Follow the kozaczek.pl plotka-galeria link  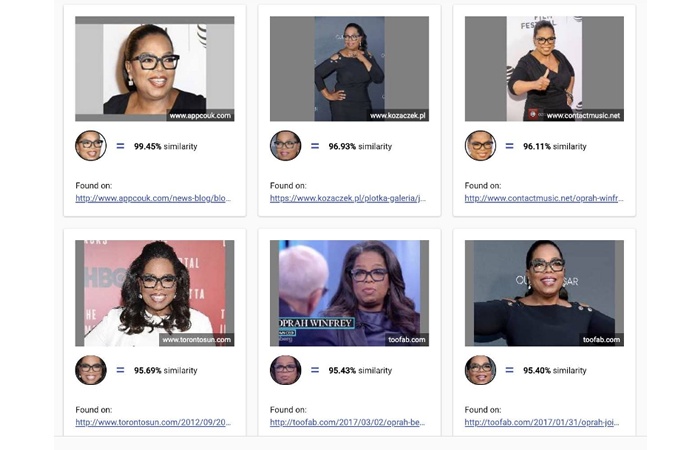(x=348, y=198)
